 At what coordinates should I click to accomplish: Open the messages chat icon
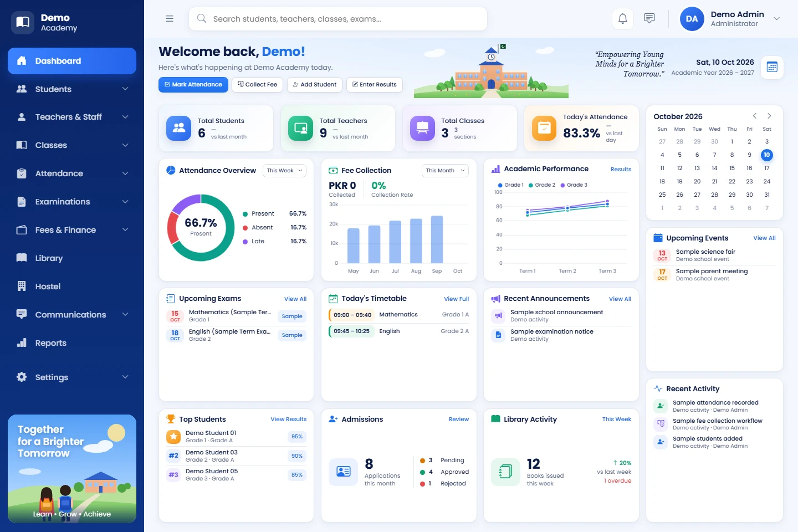pyautogui.click(x=649, y=19)
